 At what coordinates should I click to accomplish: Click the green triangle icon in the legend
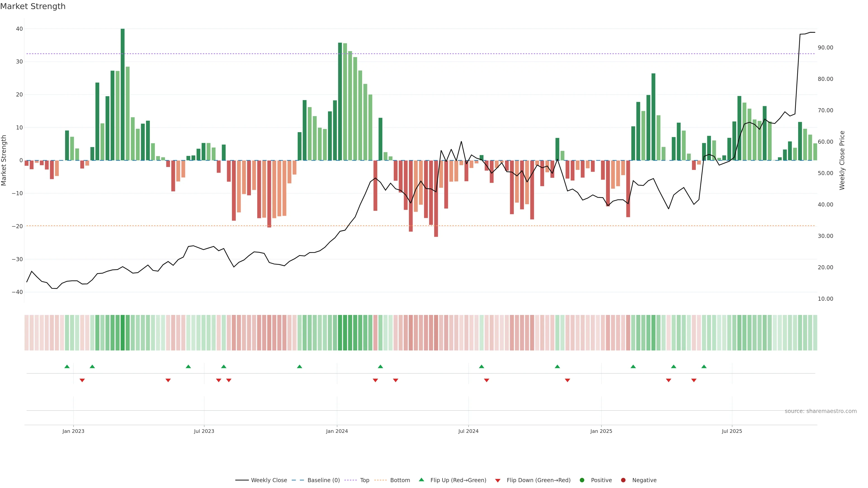coord(421,480)
